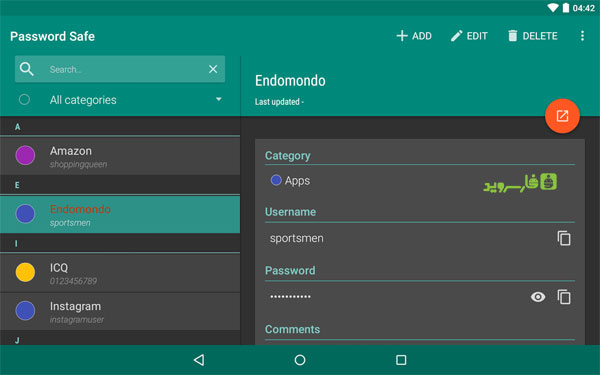Tap the Android home navigation button
This screenshot has height=375, width=600.
coord(300,360)
